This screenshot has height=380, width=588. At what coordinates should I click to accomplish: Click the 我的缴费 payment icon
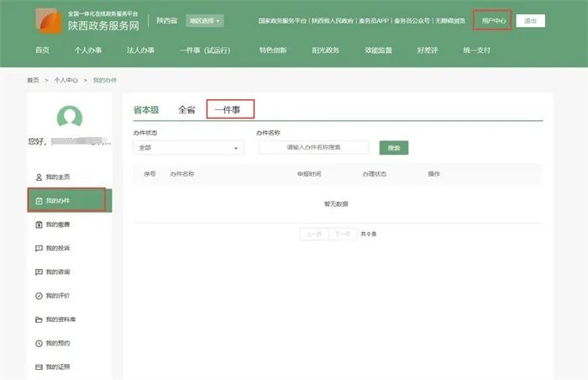pos(39,224)
